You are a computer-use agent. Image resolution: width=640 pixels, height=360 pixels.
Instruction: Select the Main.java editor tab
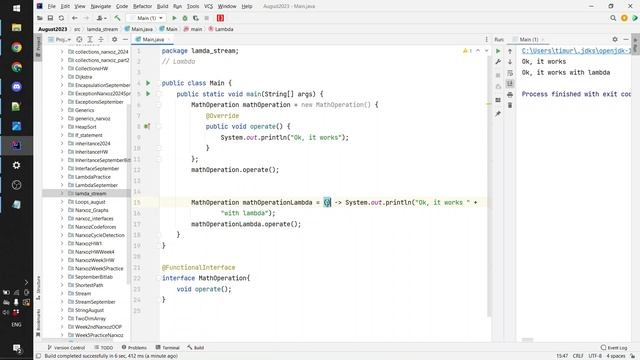click(152, 40)
